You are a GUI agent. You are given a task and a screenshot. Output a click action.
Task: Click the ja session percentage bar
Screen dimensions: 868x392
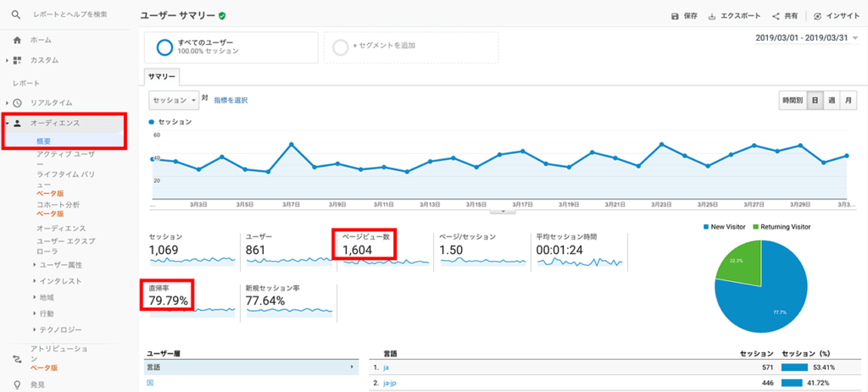click(x=794, y=367)
